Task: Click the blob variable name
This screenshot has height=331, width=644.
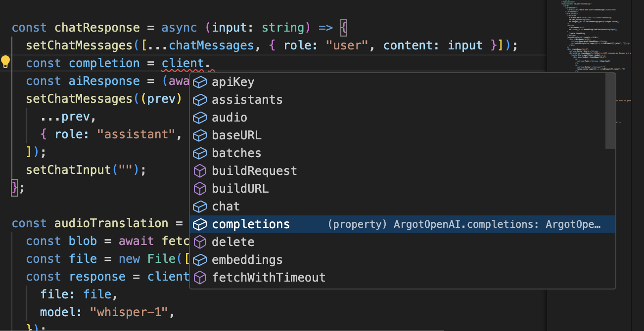Action: click(x=83, y=241)
